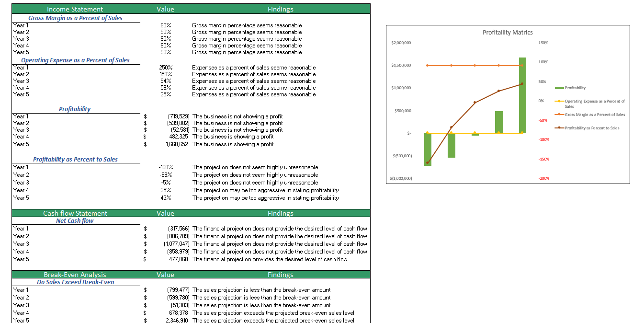Select the tallest green bar in chart
This screenshot has width=644, height=323.
pyautogui.click(x=521, y=96)
